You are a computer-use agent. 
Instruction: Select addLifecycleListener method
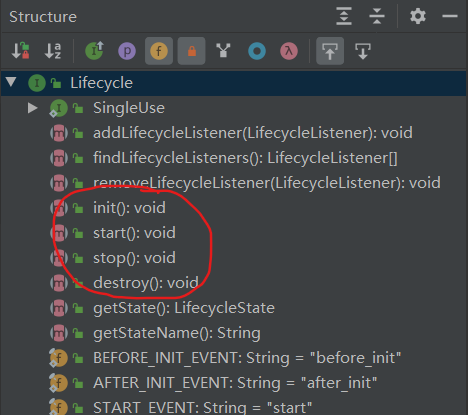253,133
